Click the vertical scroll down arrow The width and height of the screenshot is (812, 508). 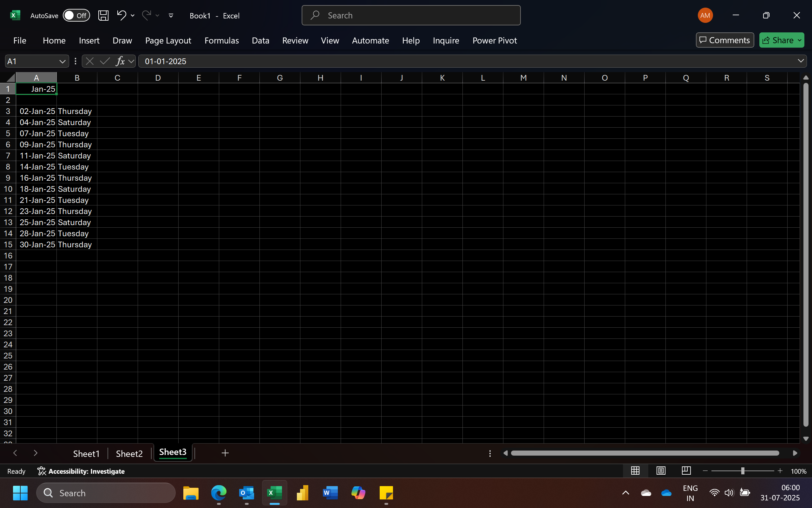806,439
